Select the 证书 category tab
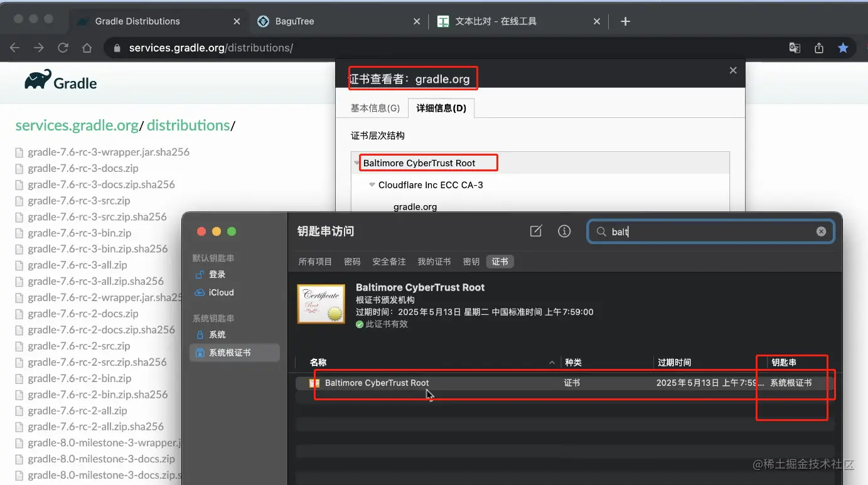Viewport: 868px width, 485px height. [500, 262]
